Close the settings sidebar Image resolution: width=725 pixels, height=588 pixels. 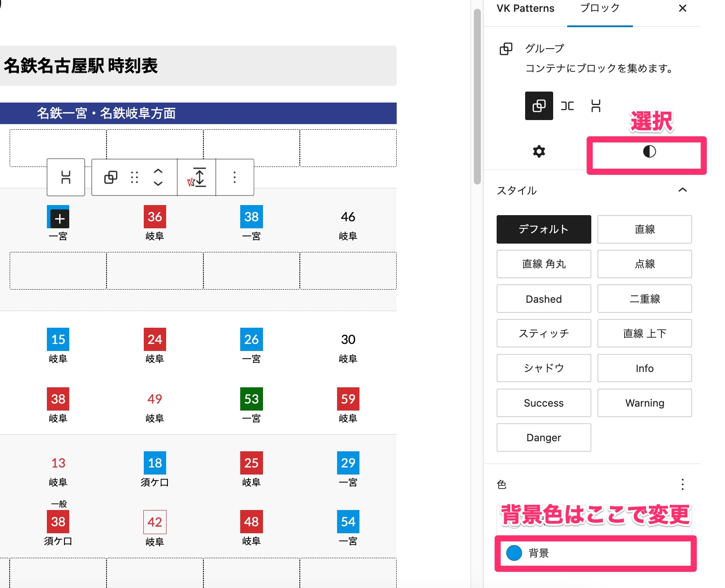pyautogui.click(x=682, y=8)
